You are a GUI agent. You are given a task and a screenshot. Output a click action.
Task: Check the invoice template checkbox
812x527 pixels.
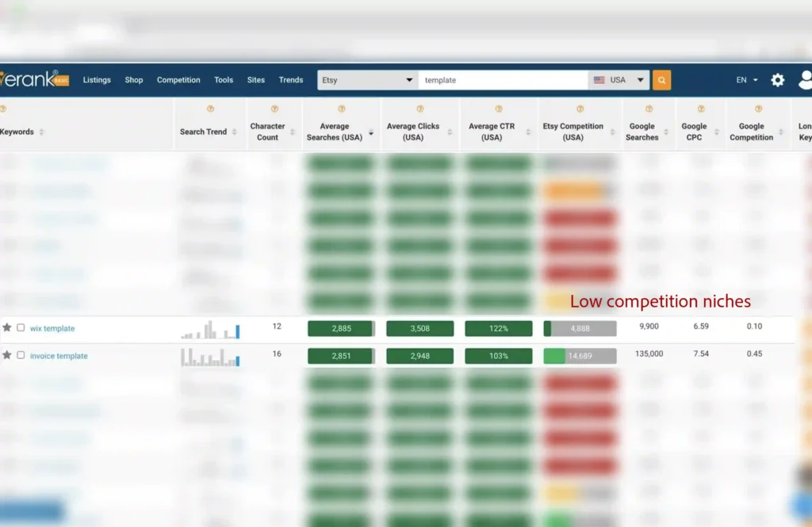tap(21, 356)
